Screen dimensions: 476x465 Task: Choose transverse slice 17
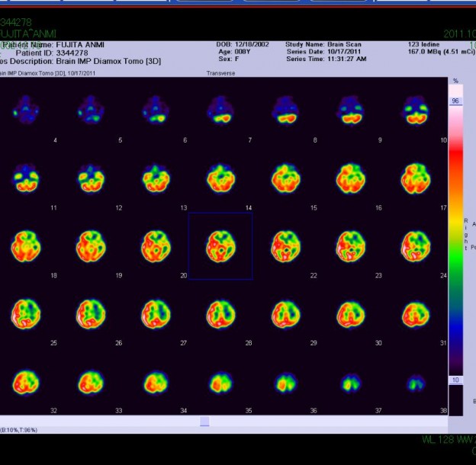pyautogui.click(x=415, y=179)
